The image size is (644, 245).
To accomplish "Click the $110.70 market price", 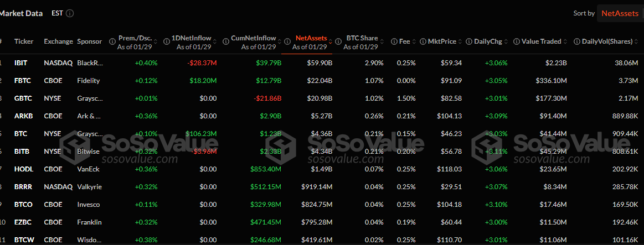I will point(451,239).
